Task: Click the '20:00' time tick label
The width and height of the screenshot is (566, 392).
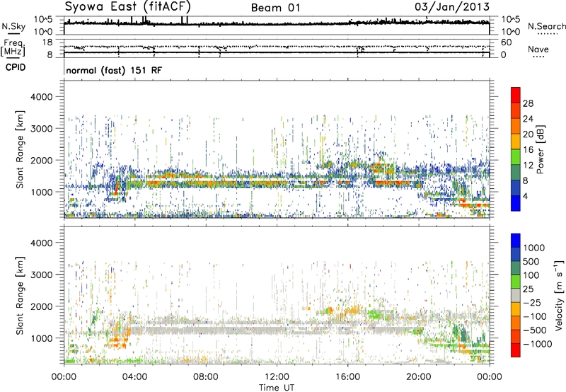Action: [418, 377]
